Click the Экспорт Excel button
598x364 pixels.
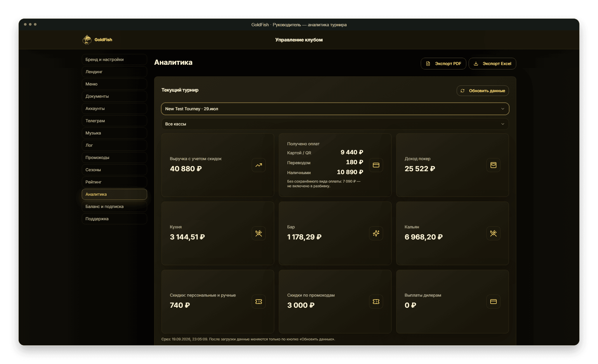[x=492, y=64]
